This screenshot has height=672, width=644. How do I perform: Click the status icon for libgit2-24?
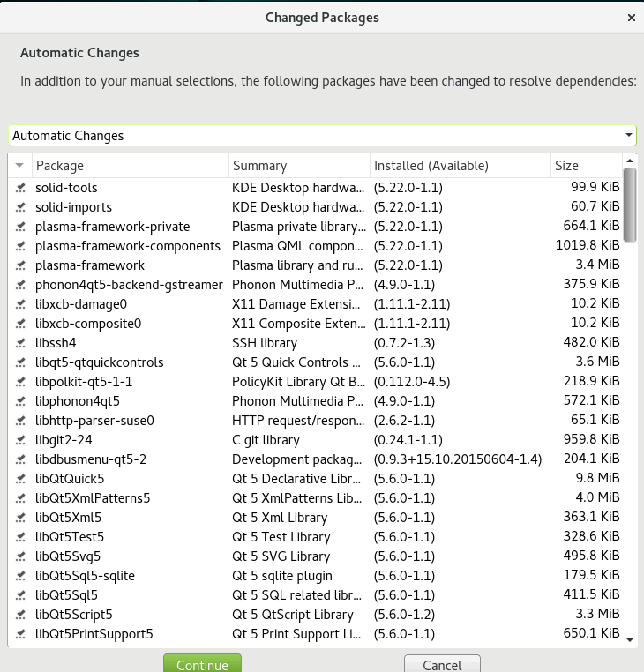coord(20,440)
